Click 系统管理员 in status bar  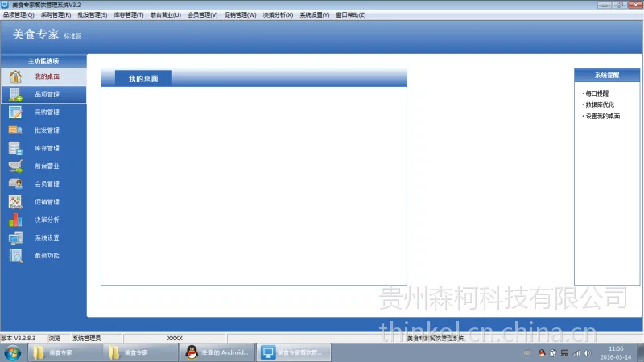click(x=86, y=338)
